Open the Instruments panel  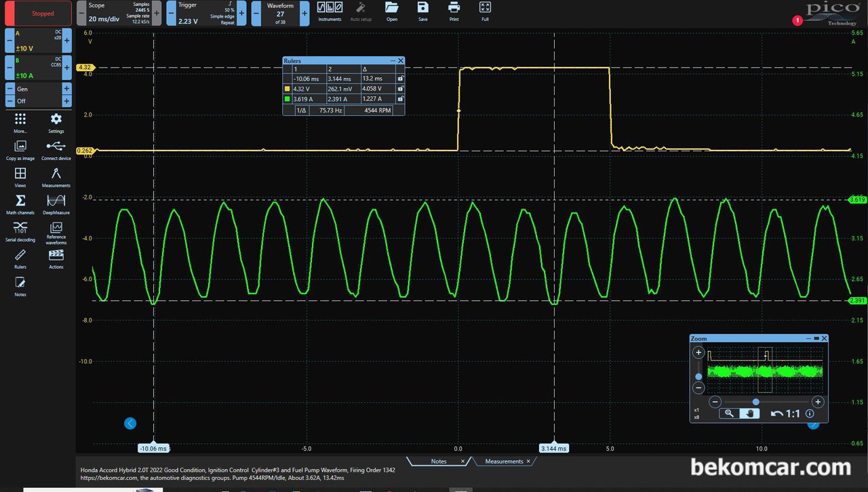click(330, 11)
